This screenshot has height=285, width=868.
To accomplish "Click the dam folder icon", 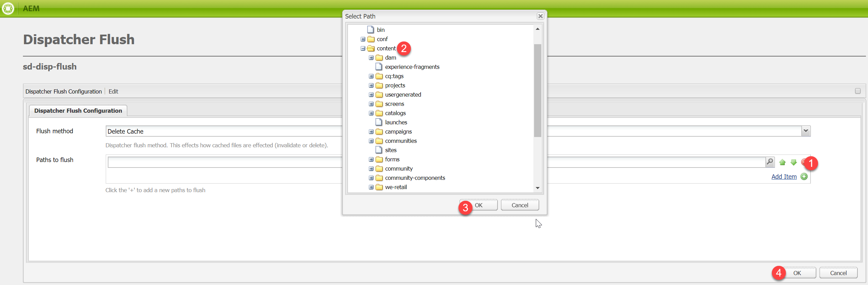I will (x=379, y=58).
